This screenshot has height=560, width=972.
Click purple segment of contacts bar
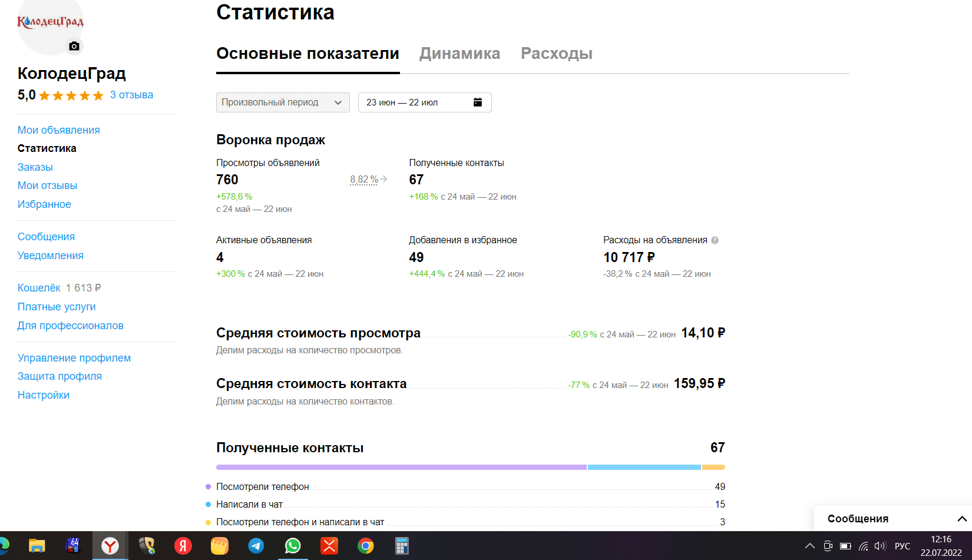401,467
